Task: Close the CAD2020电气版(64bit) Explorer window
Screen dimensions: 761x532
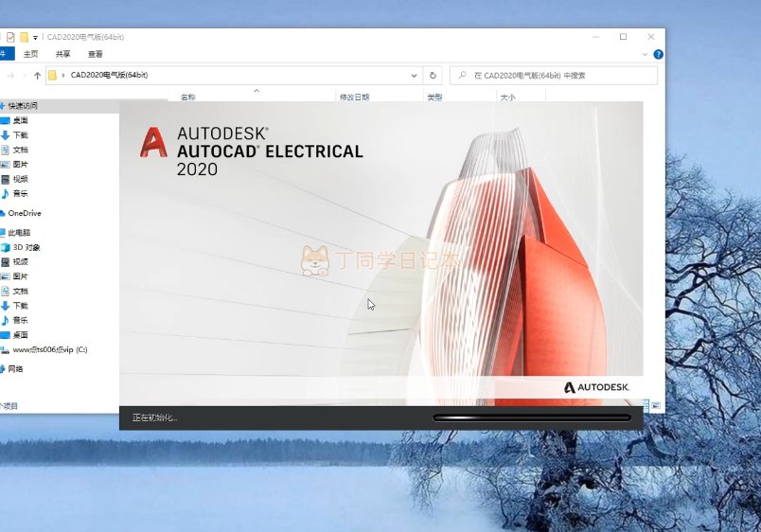Action: [x=651, y=37]
